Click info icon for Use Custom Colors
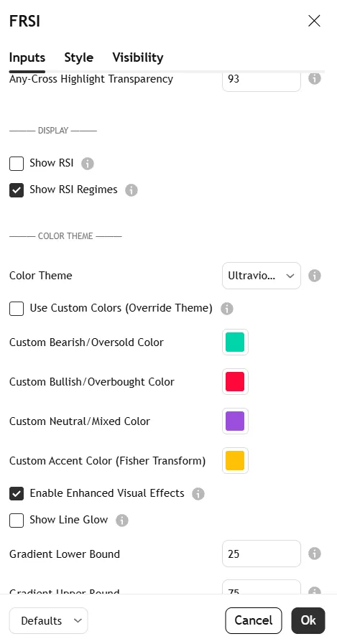337x644 pixels. coord(227,309)
